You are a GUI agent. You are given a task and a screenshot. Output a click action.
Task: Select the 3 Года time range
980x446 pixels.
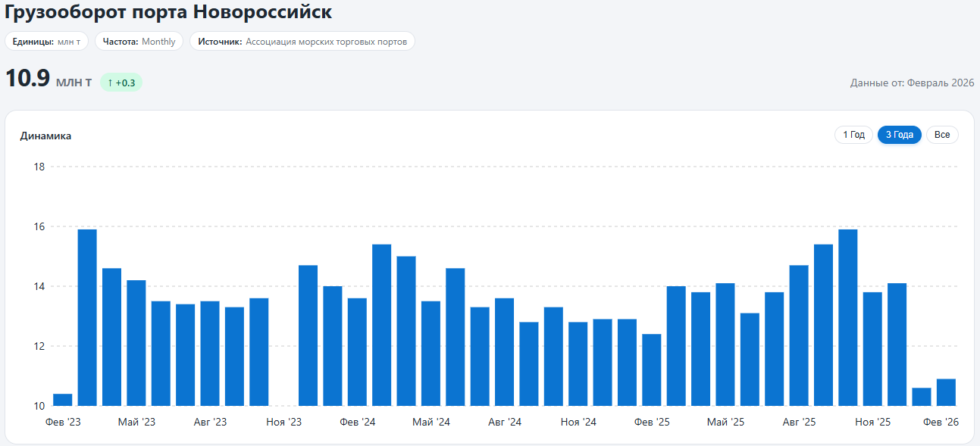(x=900, y=135)
